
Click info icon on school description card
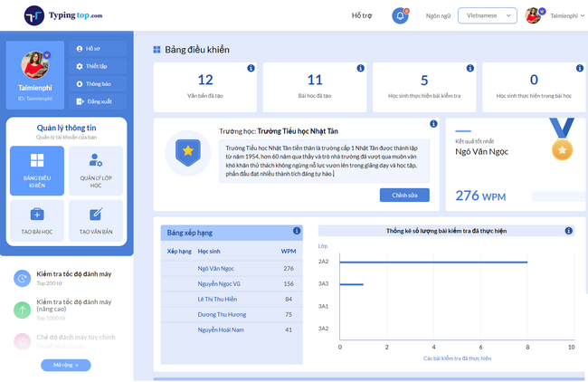[x=433, y=123]
